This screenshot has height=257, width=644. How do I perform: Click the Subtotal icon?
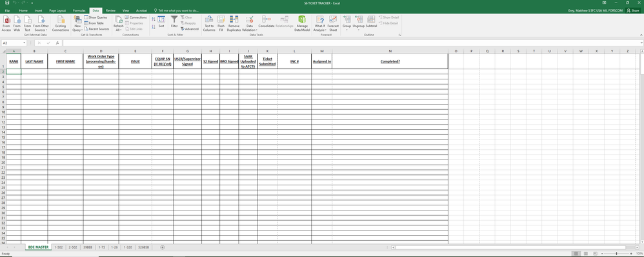pyautogui.click(x=371, y=22)
